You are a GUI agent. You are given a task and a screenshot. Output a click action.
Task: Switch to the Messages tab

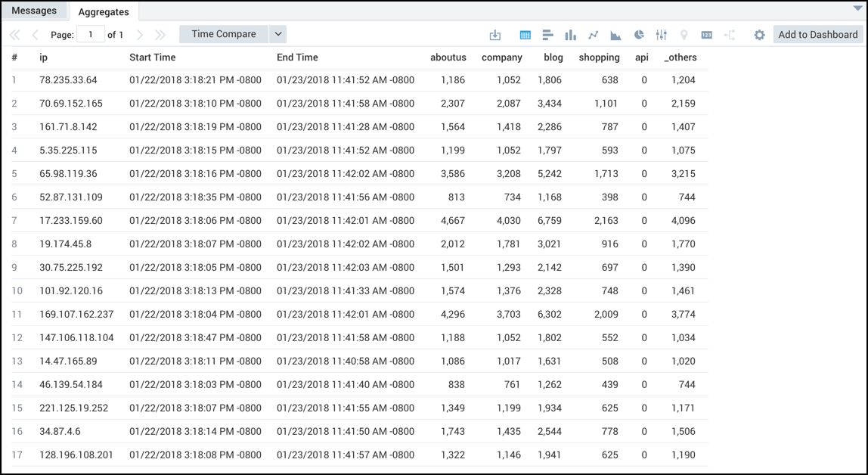tap(34, 10)
